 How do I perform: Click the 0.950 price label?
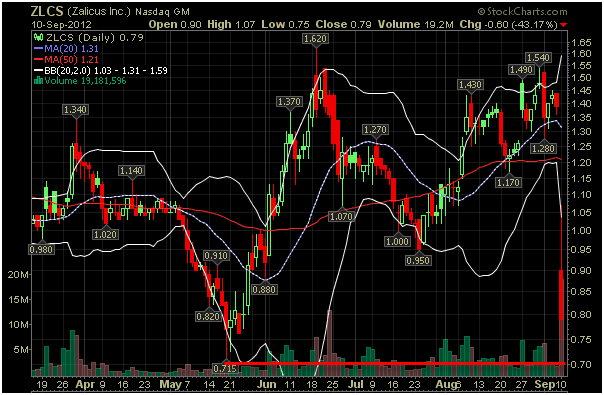418,261
